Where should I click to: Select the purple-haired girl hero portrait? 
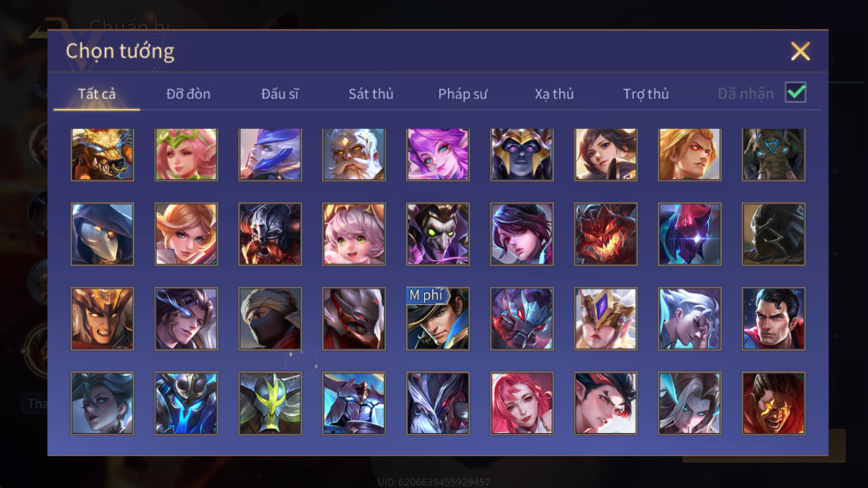tap(438, 155)
